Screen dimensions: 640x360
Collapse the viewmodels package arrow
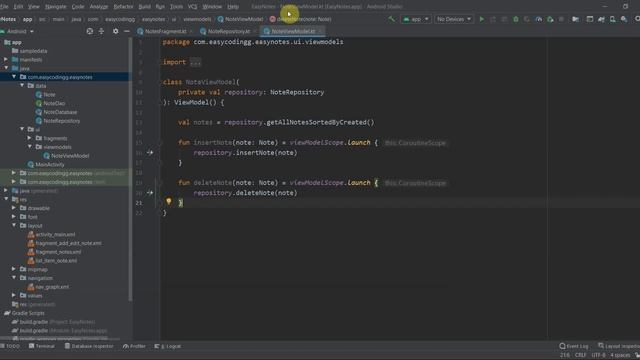(x=30, y=147)
